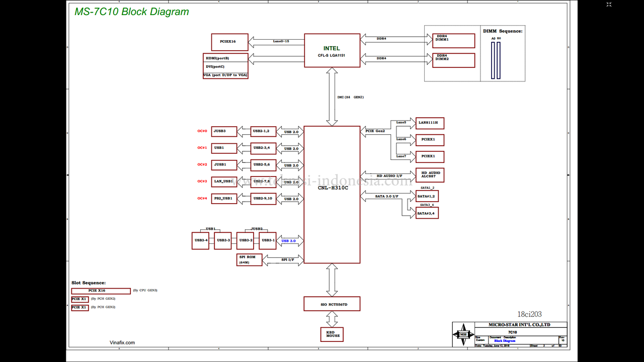Click the 'SPI I/F' arrow label

[288, 259]
